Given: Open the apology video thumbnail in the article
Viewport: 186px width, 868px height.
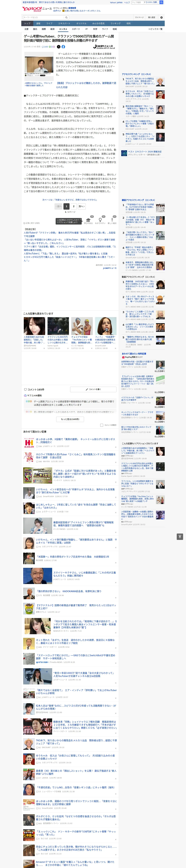Looking at the screenshot, I should pyautogui.click(x=39, y=66).
